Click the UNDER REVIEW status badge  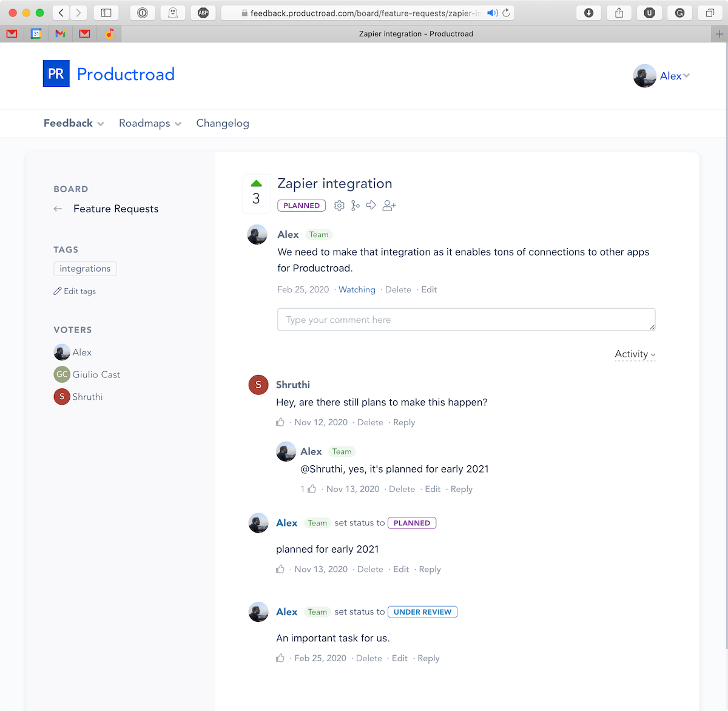pos(422,612)
